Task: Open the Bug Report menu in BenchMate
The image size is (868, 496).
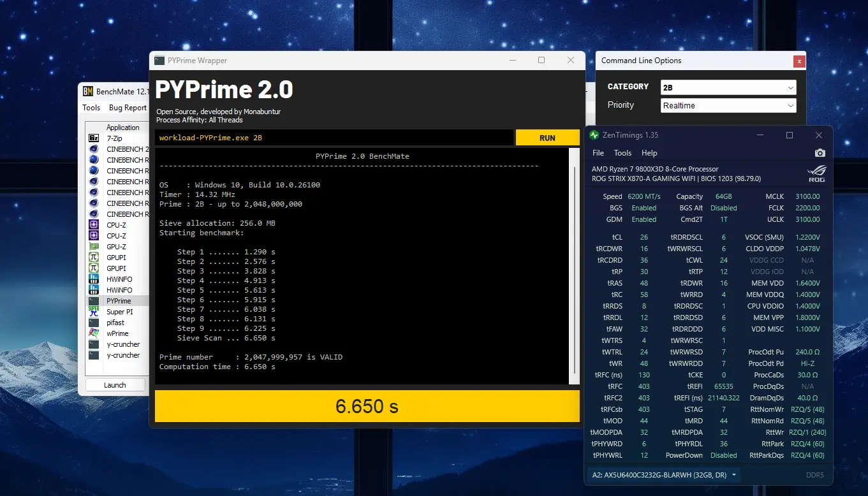Action: (x=128, y=108)
